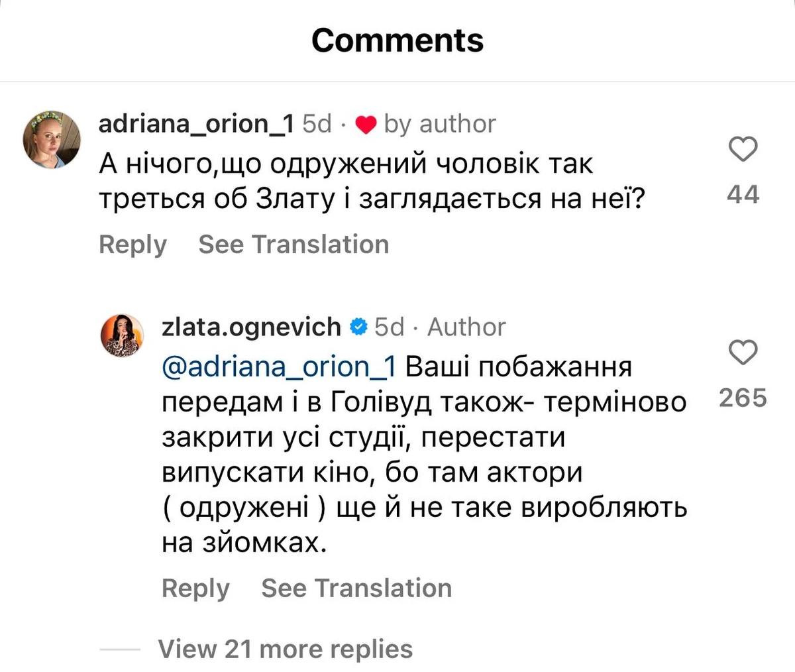
Task: Reply to adriana_orion_1's comment
Action: tap(132, 245)
